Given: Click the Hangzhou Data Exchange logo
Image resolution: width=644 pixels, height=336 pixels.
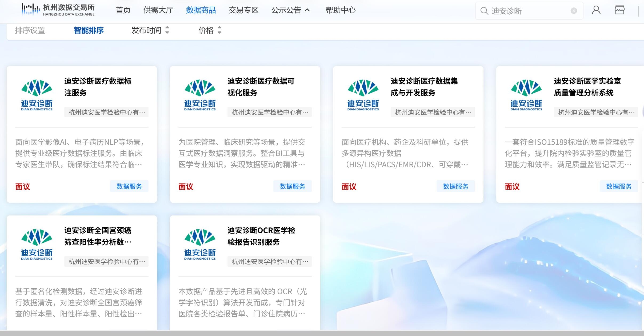Looking at the screenshot, I should tap(58, 10).
